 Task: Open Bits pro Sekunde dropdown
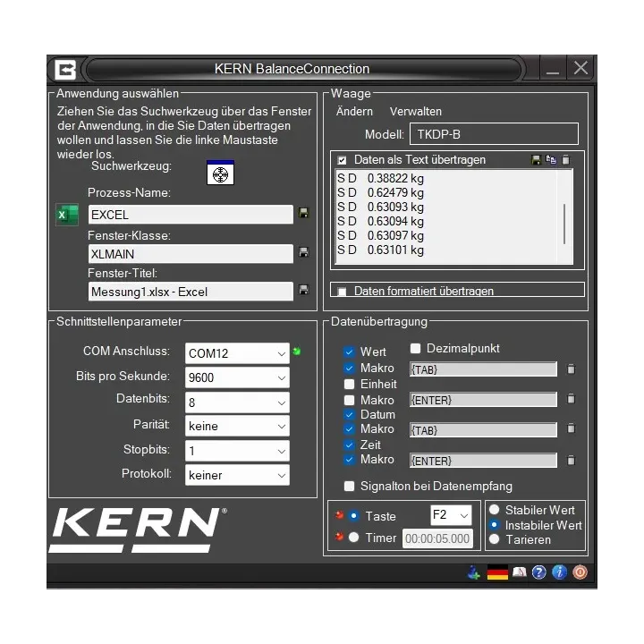coord(237,377)
